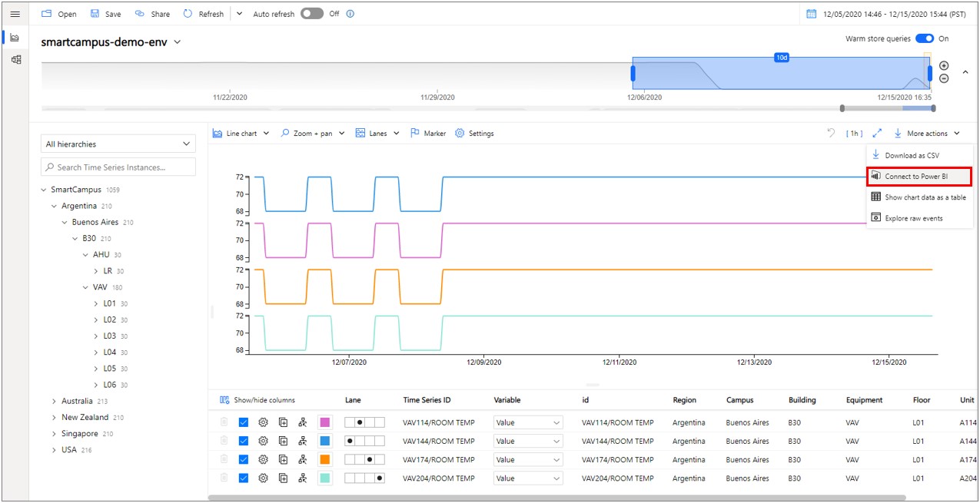Disable Warm store queries toggle
This screenshot has height=503, width=980.
click(x=925, y=37)
